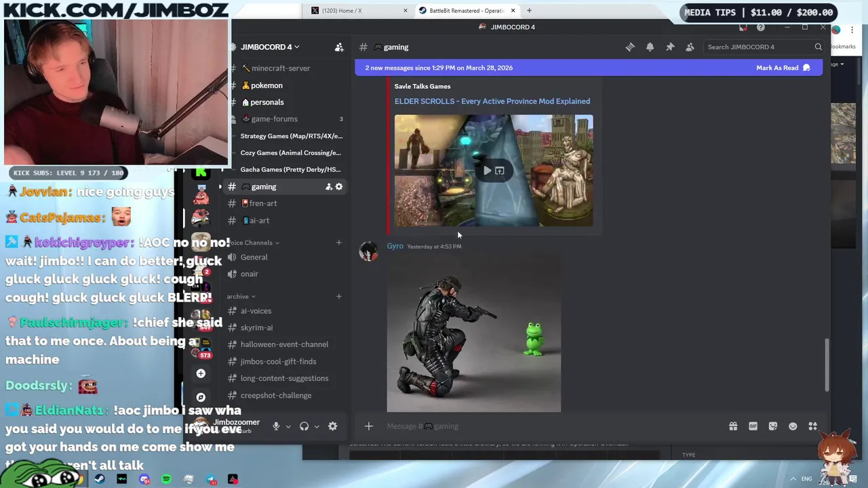This screenshot has height=488, width=868.
Task: Play the embedded Elder Scrolls video
Action: [x=487, y=171]
